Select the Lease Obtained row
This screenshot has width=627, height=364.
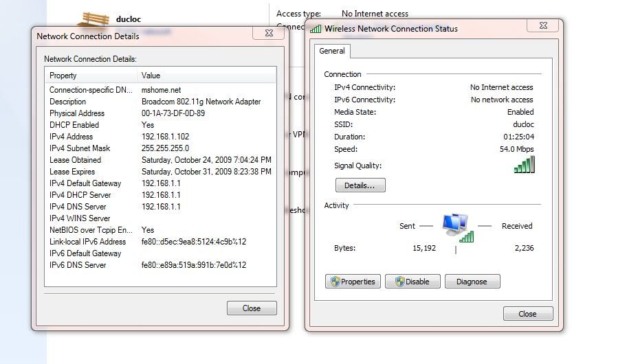coord(160,160)
